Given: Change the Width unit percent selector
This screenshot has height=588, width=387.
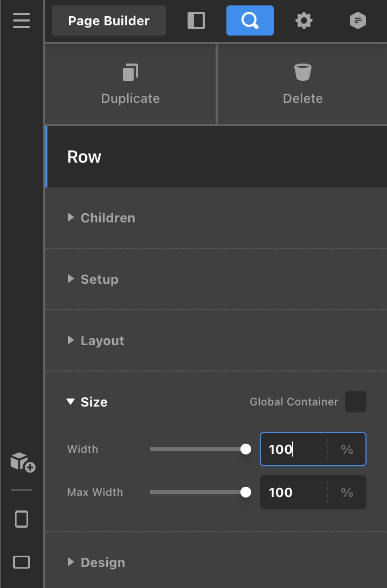Looking at the screenshot, I should tap(347, 449).
